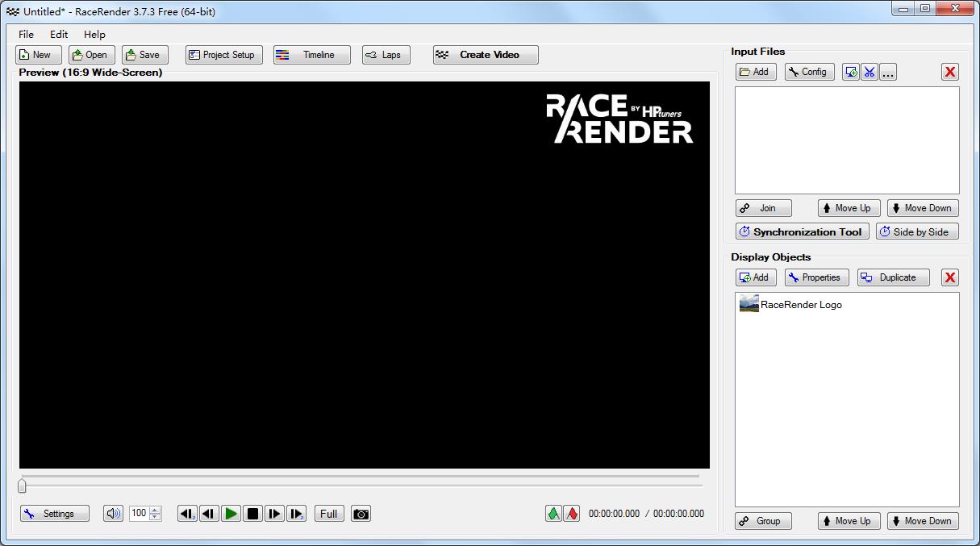980x546 pixels.
Task: Click the blue scissors trim icon
Action: [869, 72]
